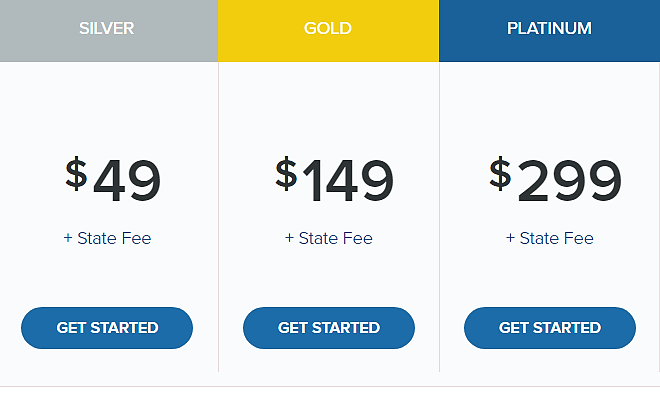Viewport: 660px width, 401px height.
Task: Choose Get Started for the Gold plan
Action: pyautogui.click(x=329, y=328)
